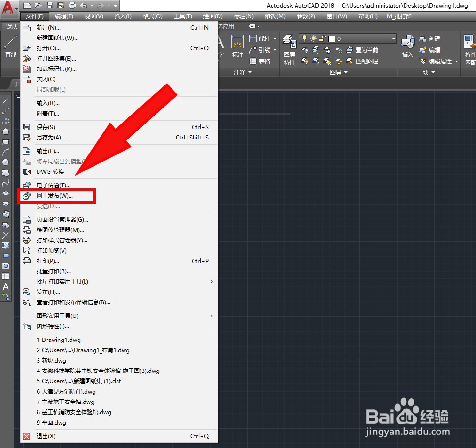Toggle the layer freeze sun icon
476x448 pixels.
[x=313, y=39]
